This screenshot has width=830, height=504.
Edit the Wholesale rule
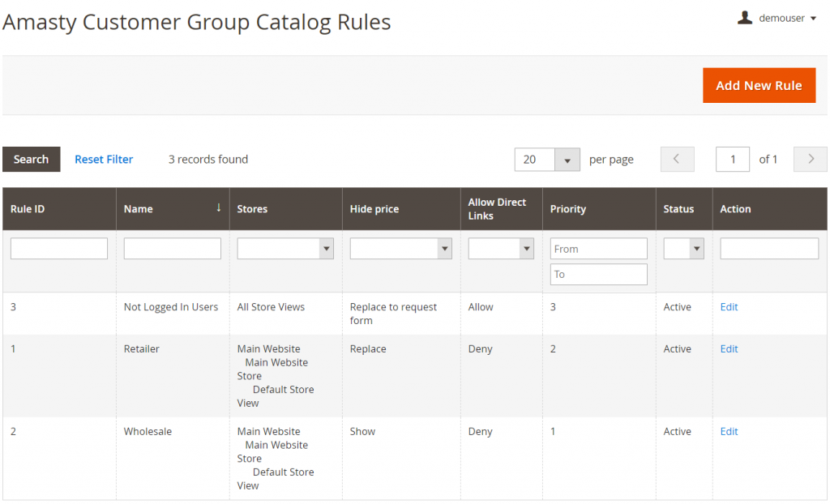point(729,431)
